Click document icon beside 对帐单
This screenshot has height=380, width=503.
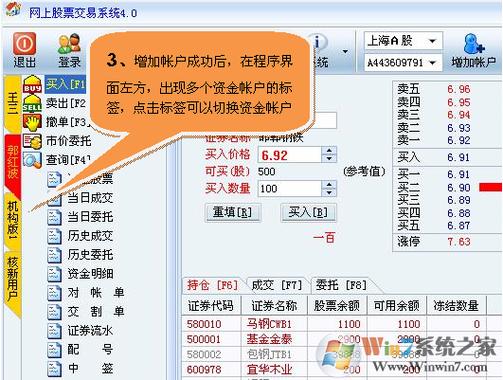click(54, 293)
